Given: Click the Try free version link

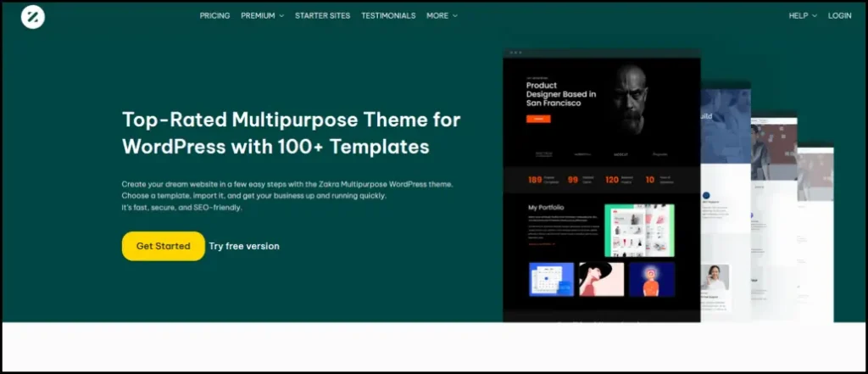Looking at the screenshot, I should [x=244, y=246].
